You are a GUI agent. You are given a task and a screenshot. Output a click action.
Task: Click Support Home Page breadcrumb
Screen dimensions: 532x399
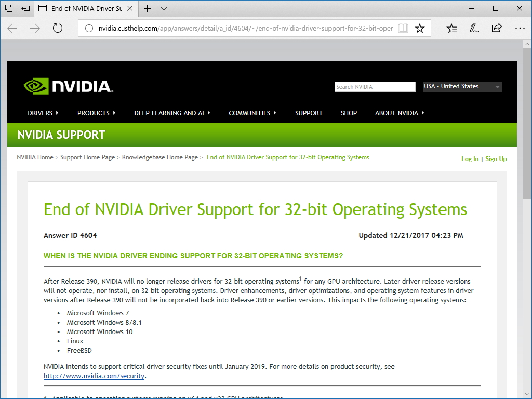(87, 157)
